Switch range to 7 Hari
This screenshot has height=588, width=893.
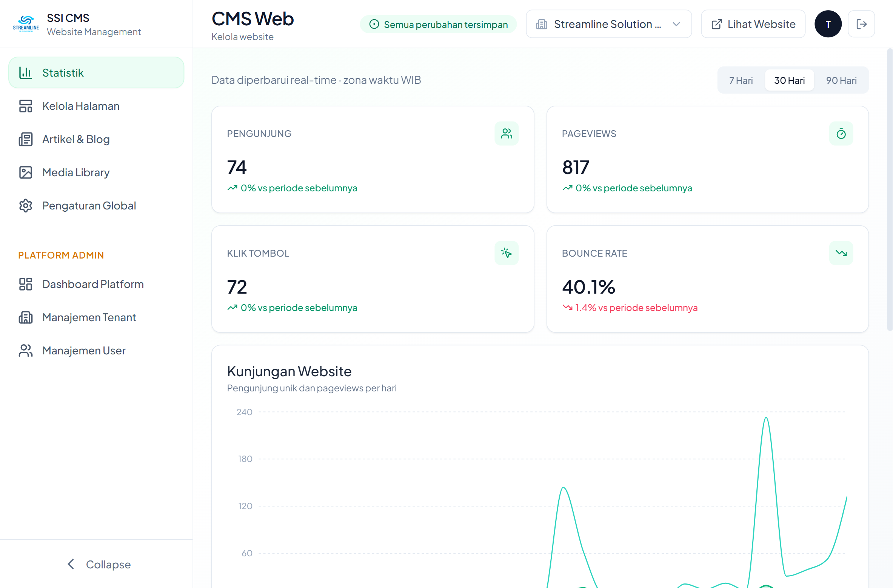pos(741,80)
